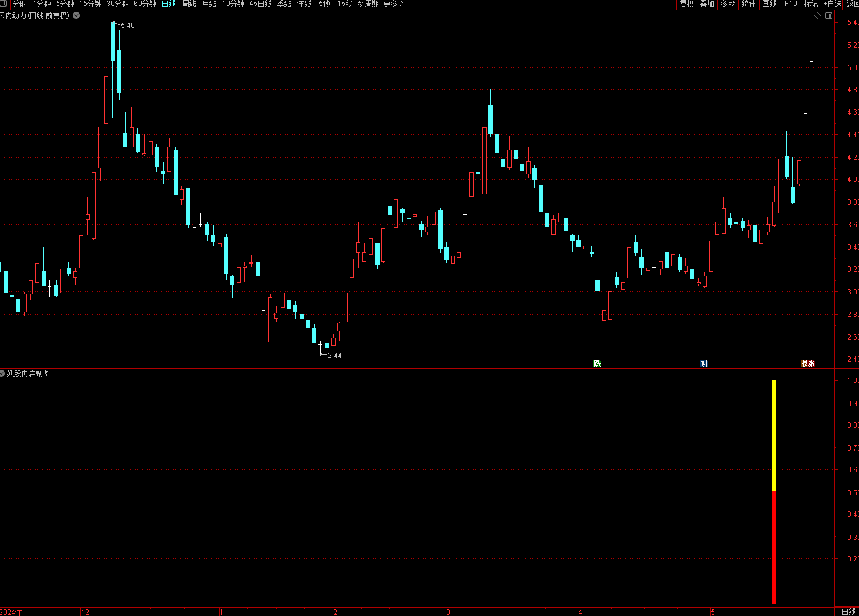The image size is (859, 616).
Task: Switch to 月线 monthly chart
Action: click(209, 4)
